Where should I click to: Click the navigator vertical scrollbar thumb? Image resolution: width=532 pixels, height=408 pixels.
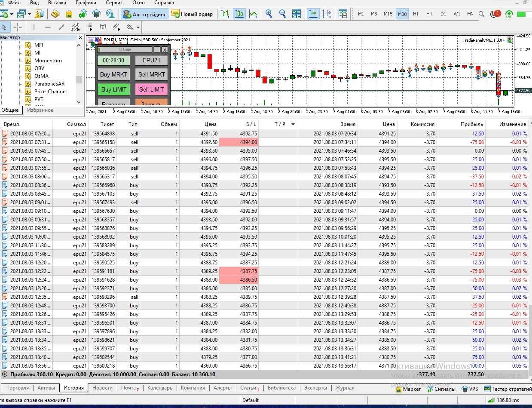tap(79, 80)
